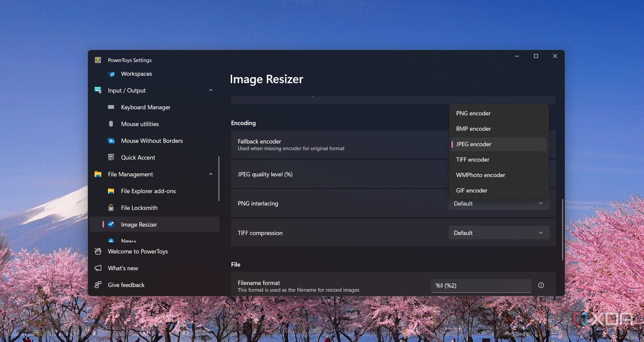Choose PNG encoder from the list

coord(499,113)
